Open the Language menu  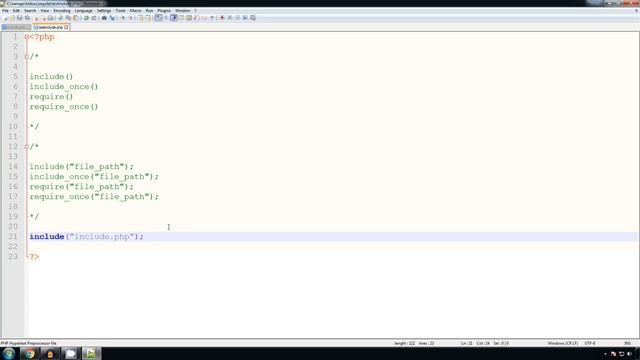point(84,11)
